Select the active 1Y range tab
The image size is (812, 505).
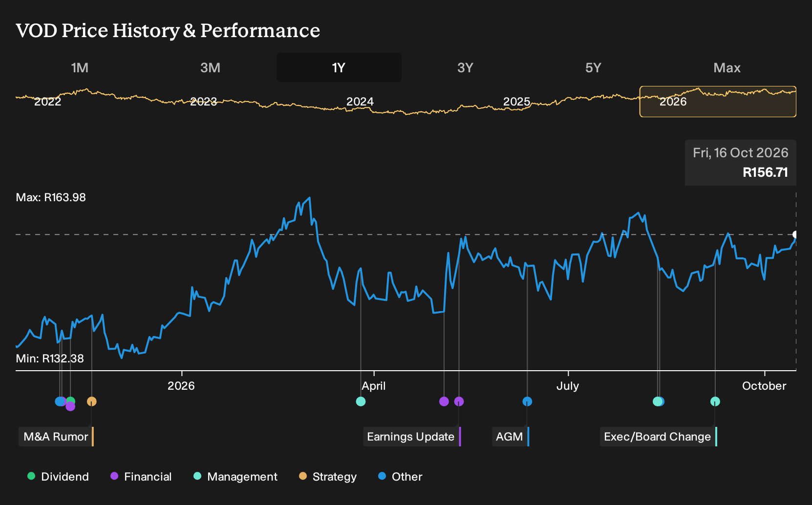click(339, 67)
